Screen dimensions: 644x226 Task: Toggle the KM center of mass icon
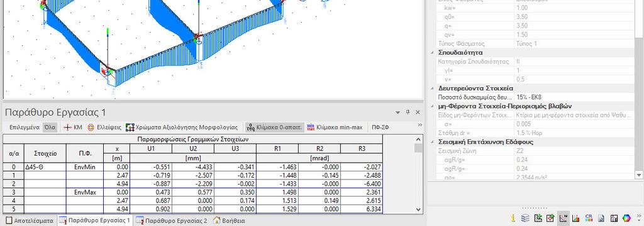pyautogui.click(x=73, y=127)
